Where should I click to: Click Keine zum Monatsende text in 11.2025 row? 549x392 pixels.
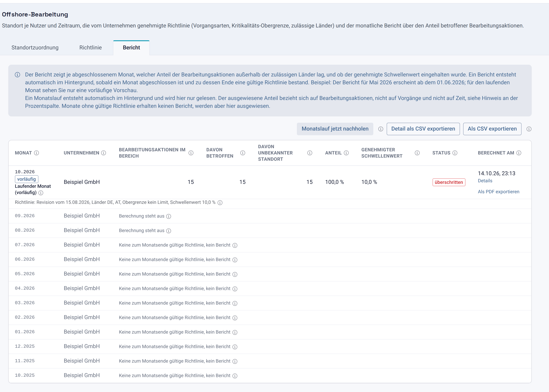[175, 361]
